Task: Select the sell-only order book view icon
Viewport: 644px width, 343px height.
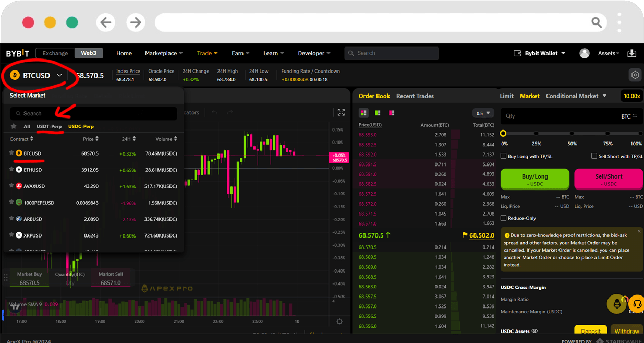Action: point(392,113)
